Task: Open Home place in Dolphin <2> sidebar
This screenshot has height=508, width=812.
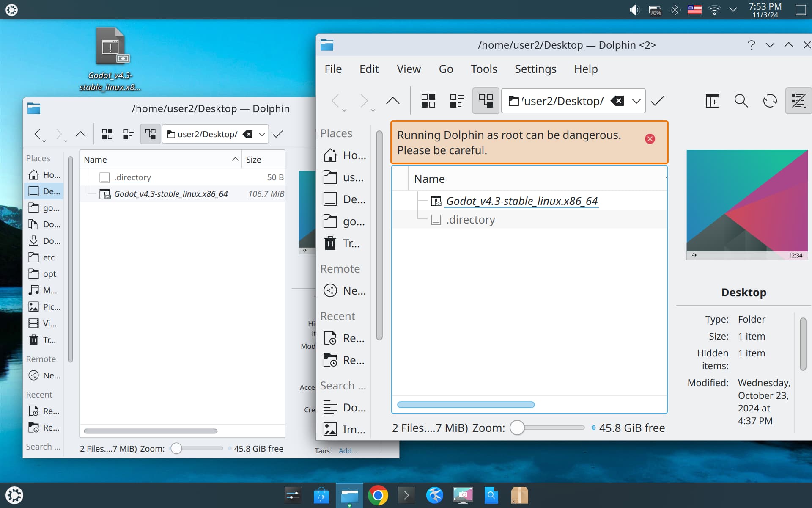Action: [x=344, y=155]
